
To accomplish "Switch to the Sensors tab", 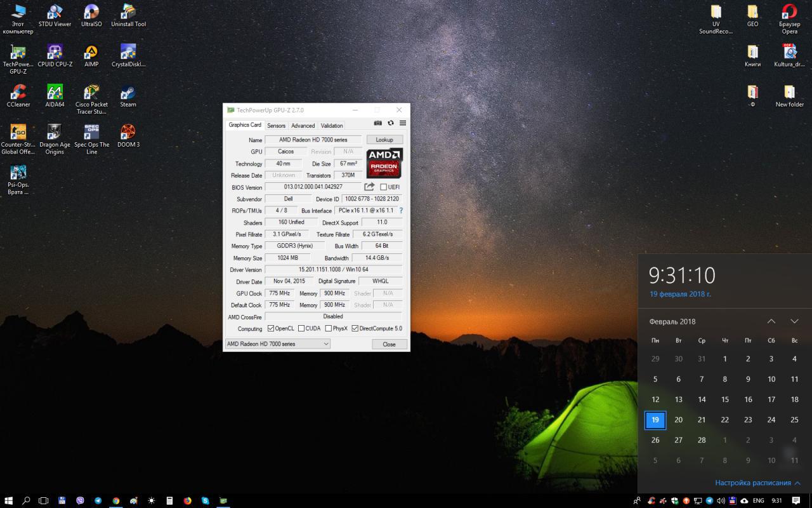I will (276, 126).
